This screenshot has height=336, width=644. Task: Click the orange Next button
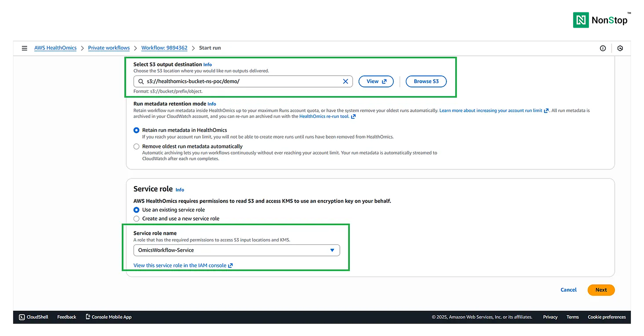point(601,290)
